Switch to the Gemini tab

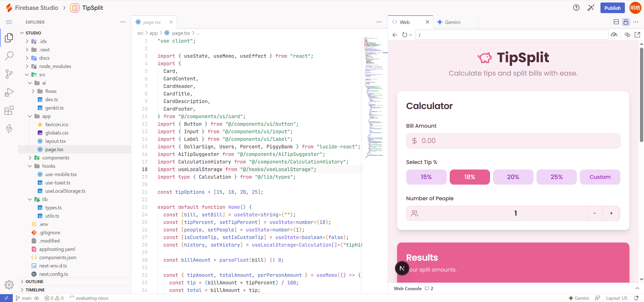tap(452, 22)
